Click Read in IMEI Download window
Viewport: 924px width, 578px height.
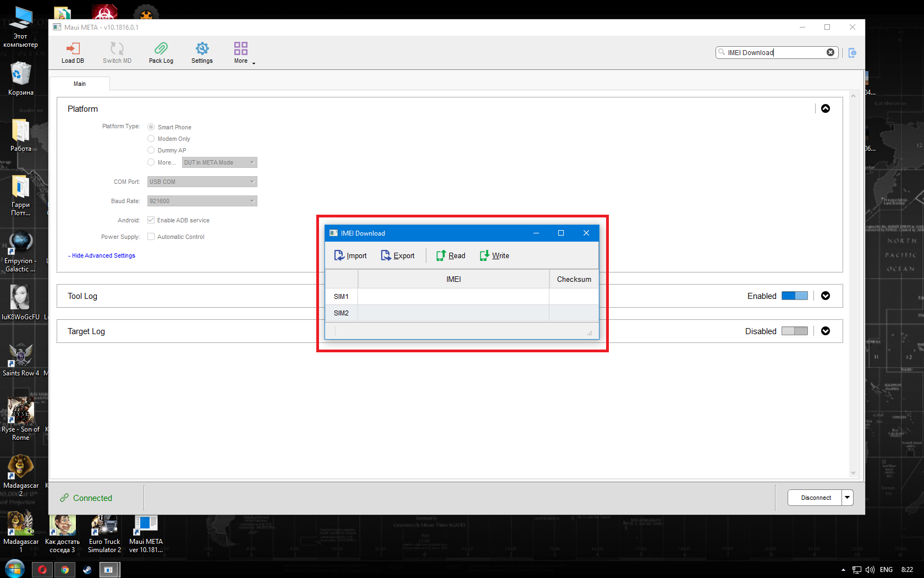450,255
